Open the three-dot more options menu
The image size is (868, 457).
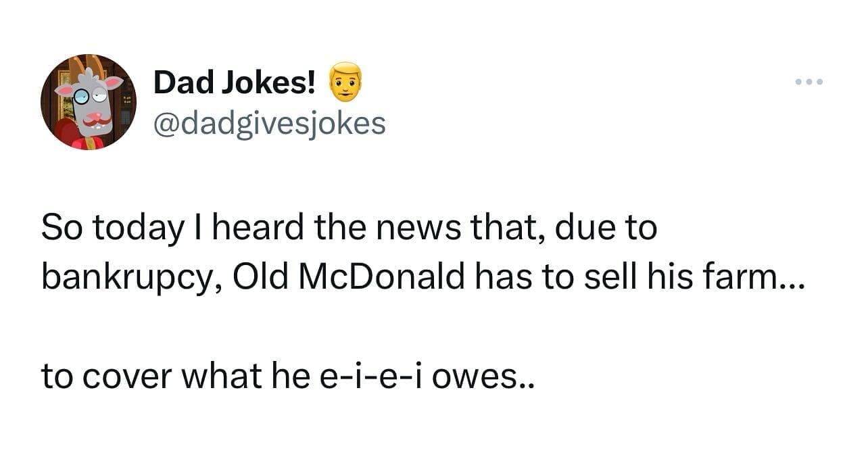(809, 82)
